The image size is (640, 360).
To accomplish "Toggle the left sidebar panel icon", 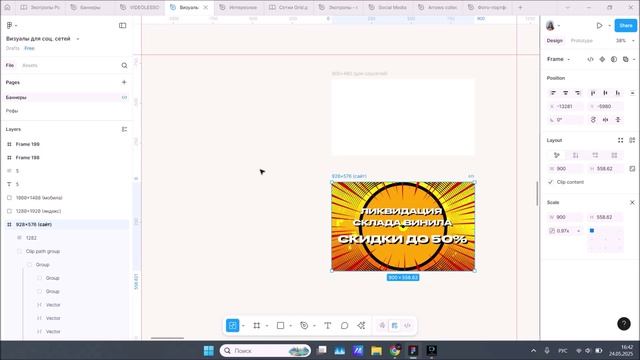I will pos(122,25).
